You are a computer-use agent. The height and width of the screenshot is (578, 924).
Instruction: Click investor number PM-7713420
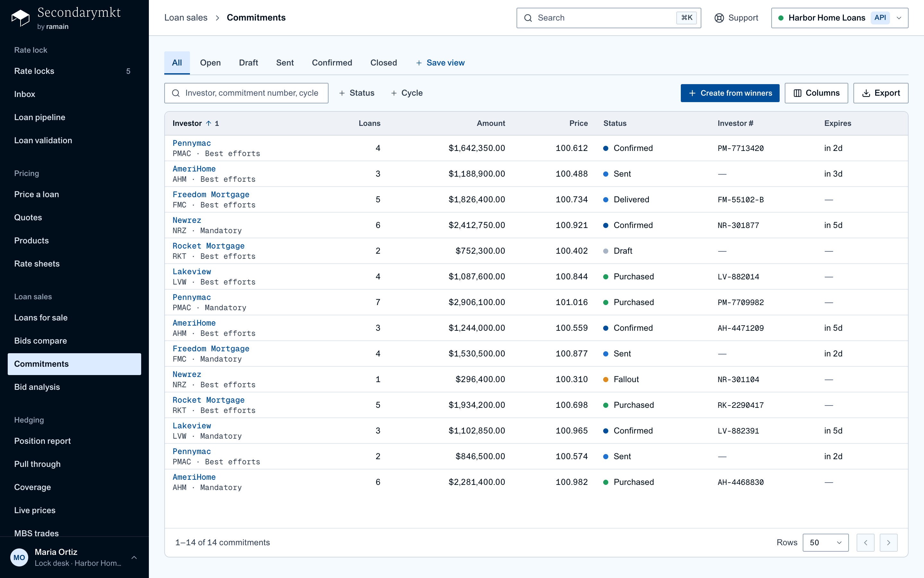[x=740, y=148]
